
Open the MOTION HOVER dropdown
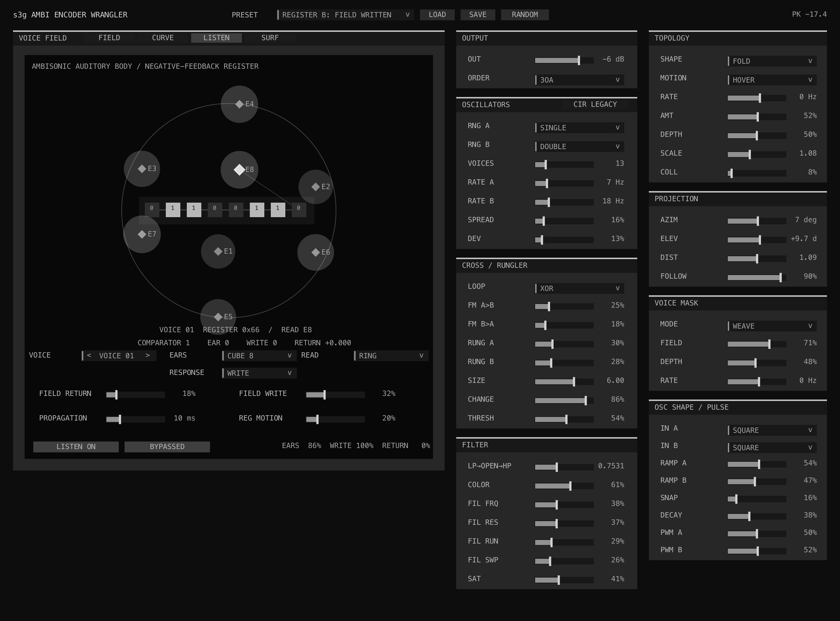772,80
